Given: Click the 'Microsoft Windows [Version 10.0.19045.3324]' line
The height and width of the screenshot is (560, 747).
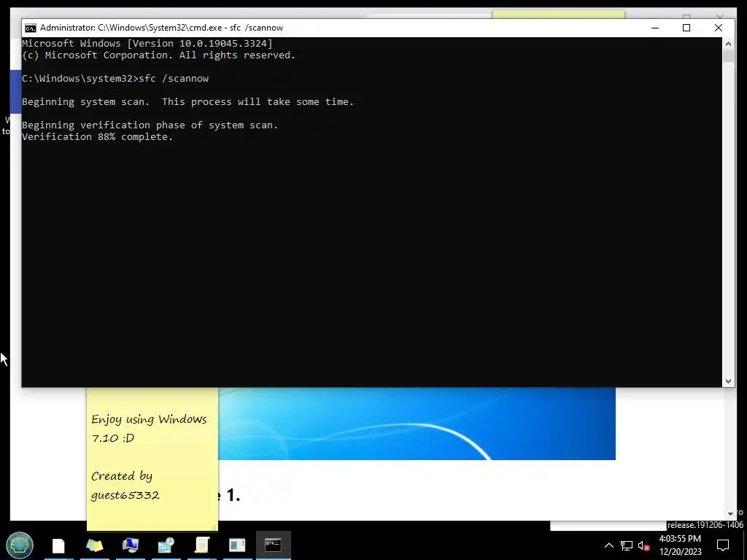Looking at the screenshot, I should click(147, 43).
